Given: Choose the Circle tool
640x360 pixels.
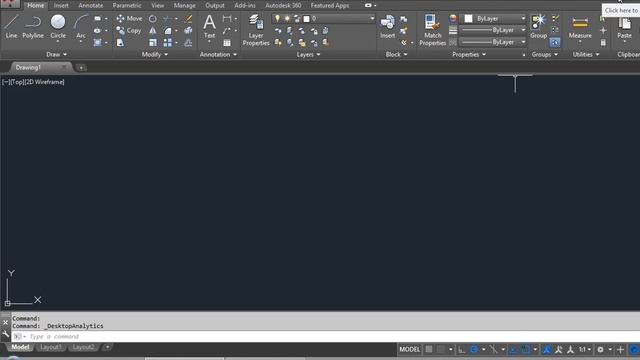Looking at the screenshot, I should 58,27.
